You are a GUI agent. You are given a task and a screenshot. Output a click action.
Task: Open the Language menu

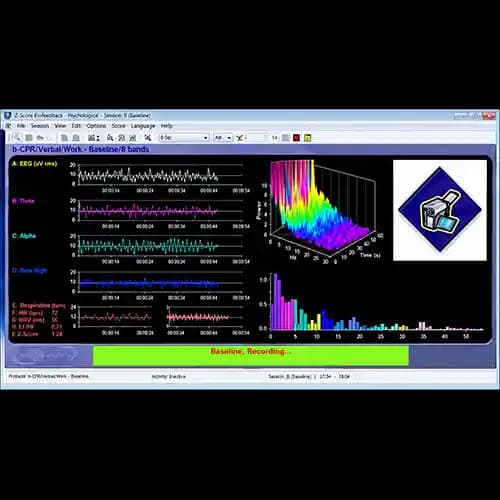(x=143, y=126)
